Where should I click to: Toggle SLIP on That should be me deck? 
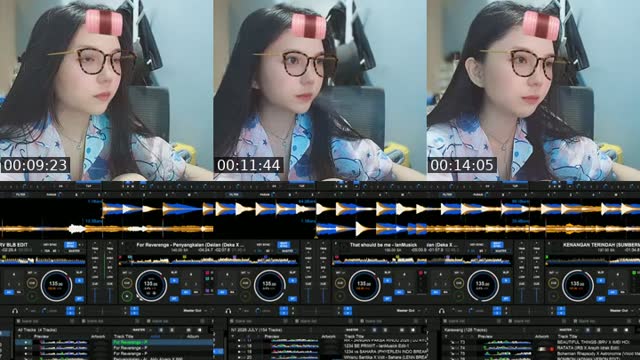pos(387,272)
